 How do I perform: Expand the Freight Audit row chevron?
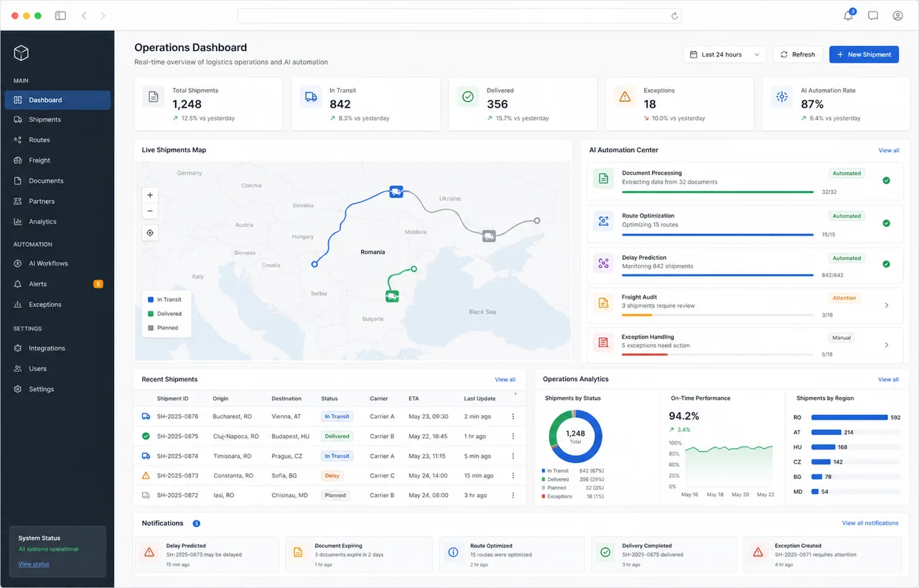tap(887, 305)
